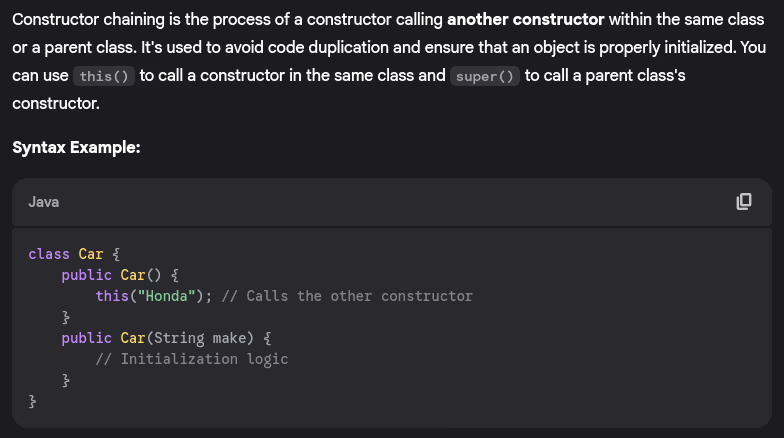Click the inline this() code chip
The height and width of the screenshot is (438, 784).
103,77
